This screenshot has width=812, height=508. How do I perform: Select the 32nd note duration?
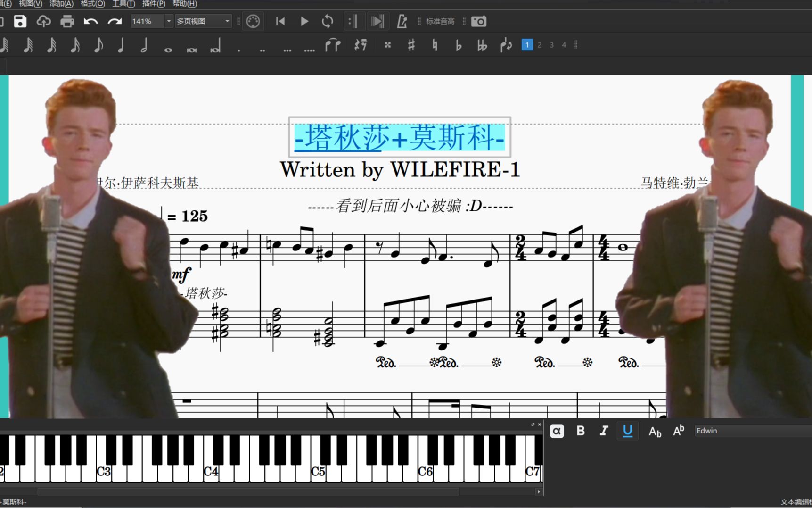[52, 45]
